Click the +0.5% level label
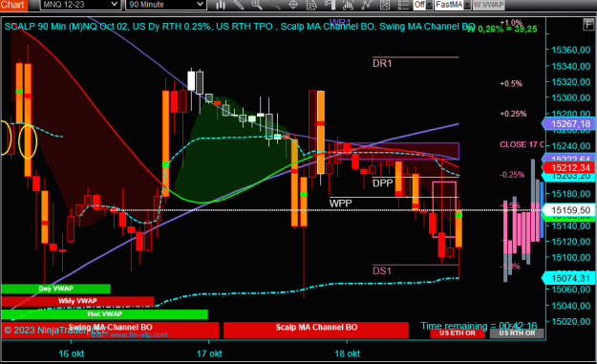 point(511,84)
